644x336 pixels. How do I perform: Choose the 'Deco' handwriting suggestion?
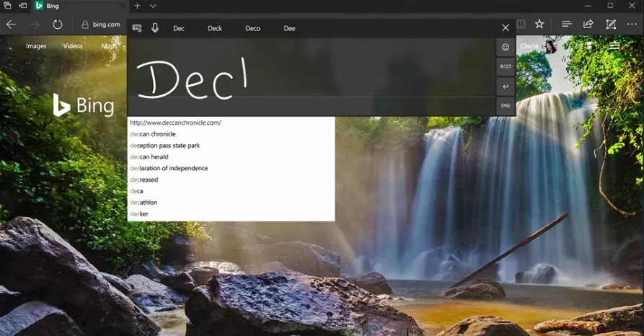[x=252, y=28]
